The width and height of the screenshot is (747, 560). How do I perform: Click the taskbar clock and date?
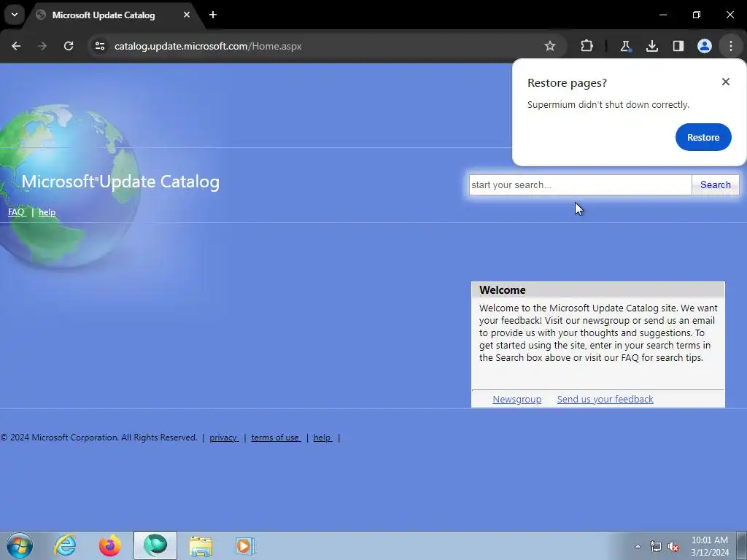(x=710, y=546)
